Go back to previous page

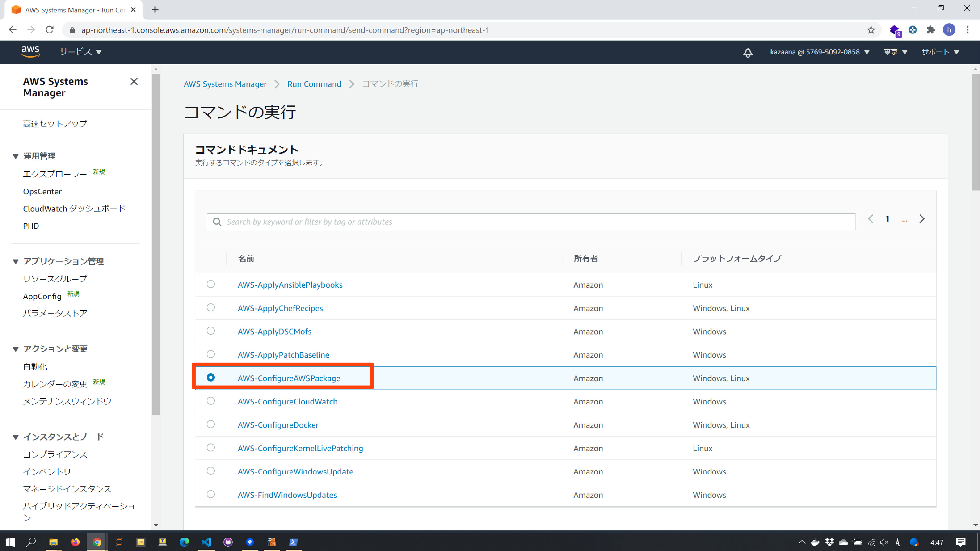(x=12, y=30)
